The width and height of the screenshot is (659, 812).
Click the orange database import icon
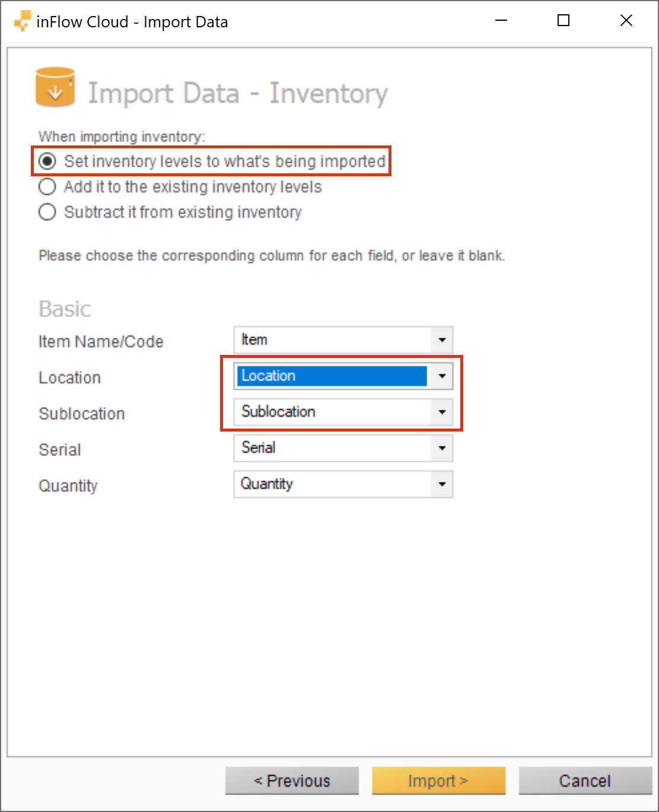[55, 87]
